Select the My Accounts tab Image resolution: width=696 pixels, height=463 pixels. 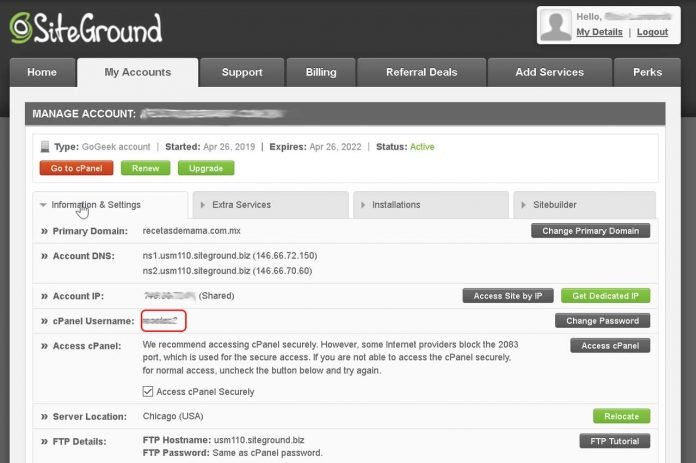[138, 72]
